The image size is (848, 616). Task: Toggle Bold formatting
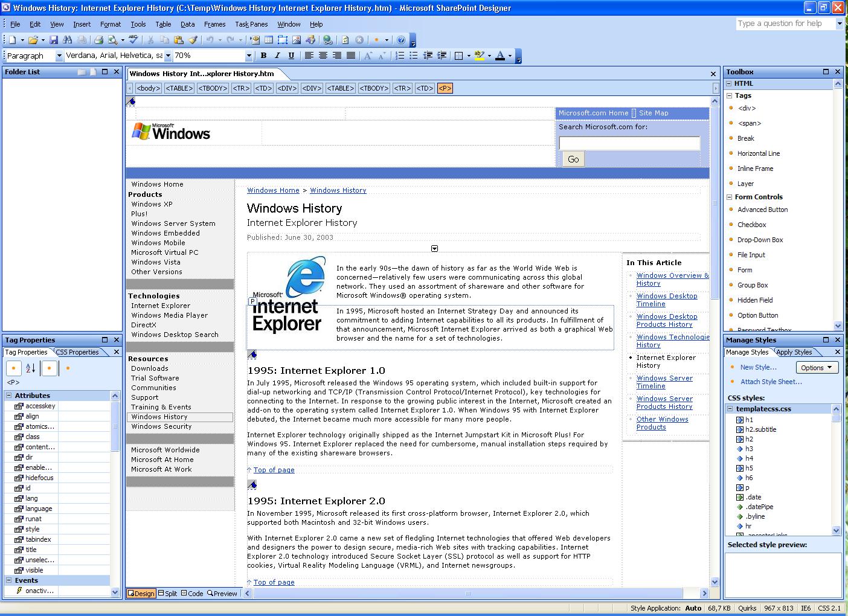tap(263, 56)
